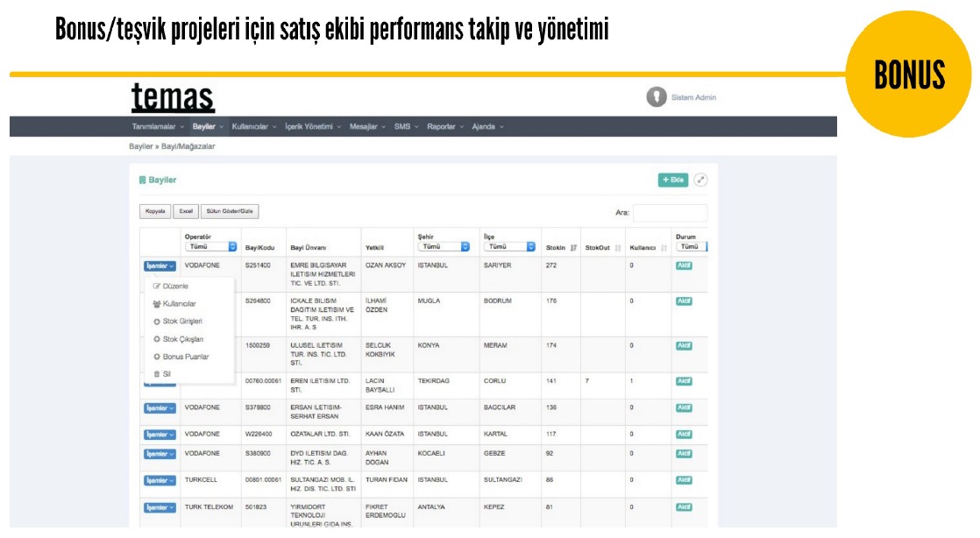Select bayi code 1500259
Viewport: 980px width, 538px height.
point(258,345)
